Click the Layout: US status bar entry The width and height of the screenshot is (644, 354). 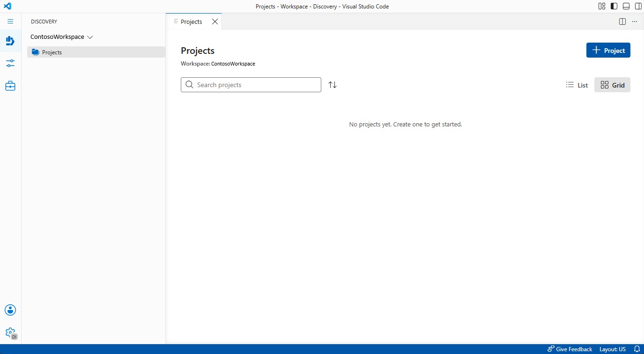pos(613,349)
